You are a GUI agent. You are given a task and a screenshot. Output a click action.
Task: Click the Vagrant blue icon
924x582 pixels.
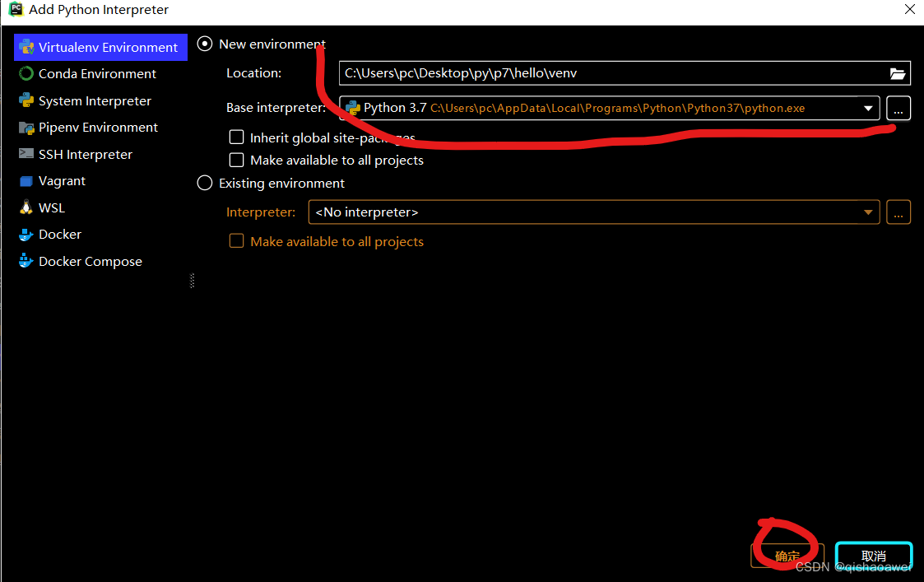tap(26, 181)
